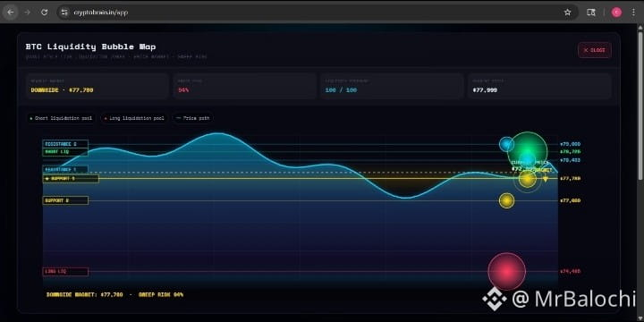
Task: Click the Short Liq level label
Action: pos(65,152)
